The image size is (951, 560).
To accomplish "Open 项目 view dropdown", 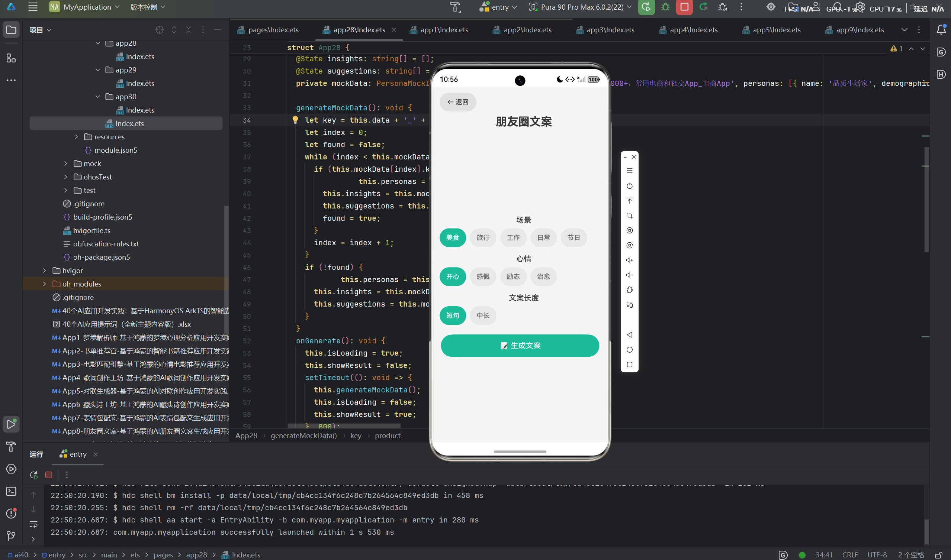I will pyautogui.click(x=41, y=30).
